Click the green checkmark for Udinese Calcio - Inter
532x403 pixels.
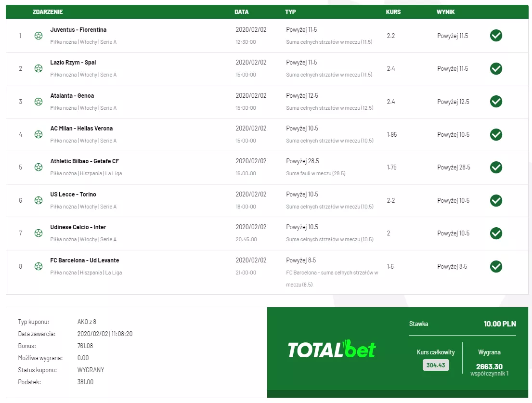click(496, 233)
